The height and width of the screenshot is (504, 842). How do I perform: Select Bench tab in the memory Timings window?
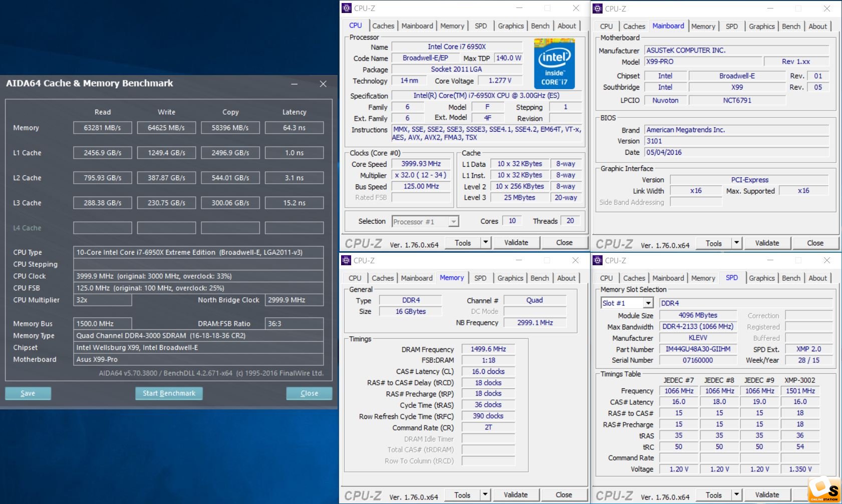[539, 278]
